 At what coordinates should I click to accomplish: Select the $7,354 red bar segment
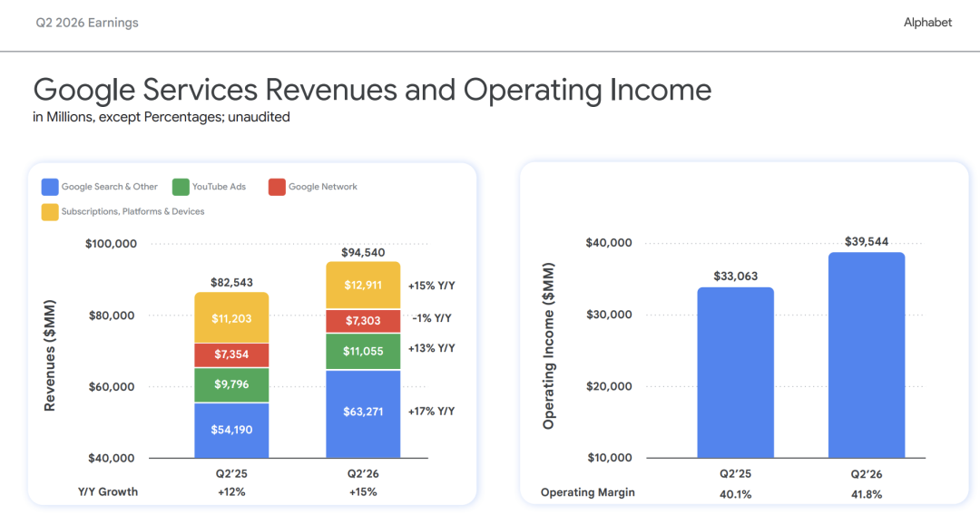pos(232,354)
